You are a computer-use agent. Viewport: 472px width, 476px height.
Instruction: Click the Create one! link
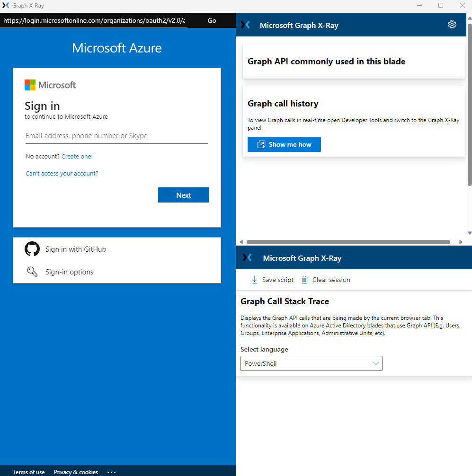(x=77, y=156)
